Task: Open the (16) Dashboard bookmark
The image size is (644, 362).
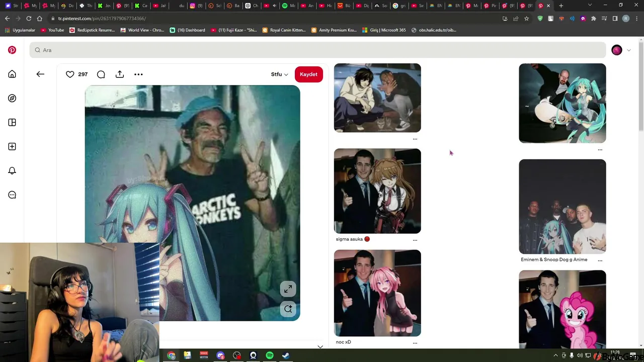Action: point(187,30)
